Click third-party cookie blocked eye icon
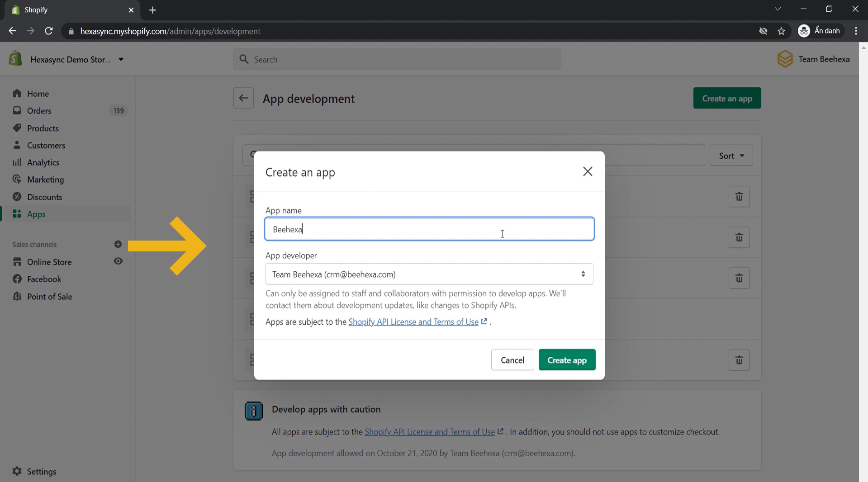The image size is (868, 482). pos(763,31)
